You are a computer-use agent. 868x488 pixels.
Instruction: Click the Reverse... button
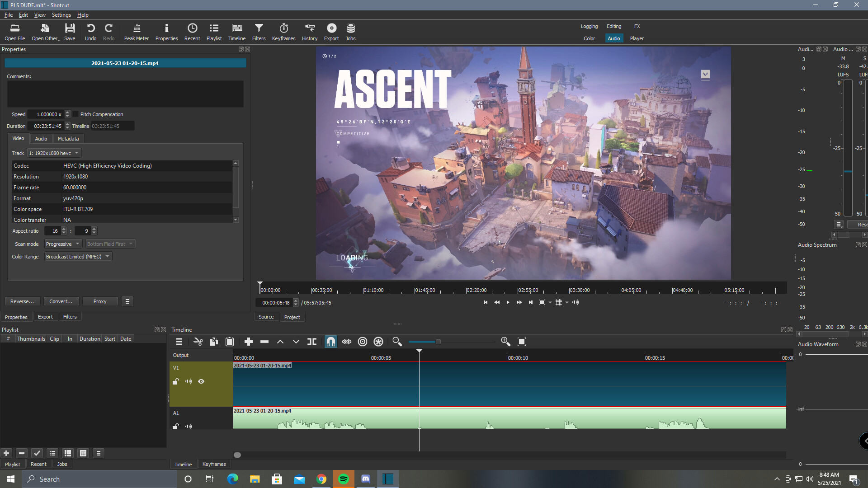(22, 301)
